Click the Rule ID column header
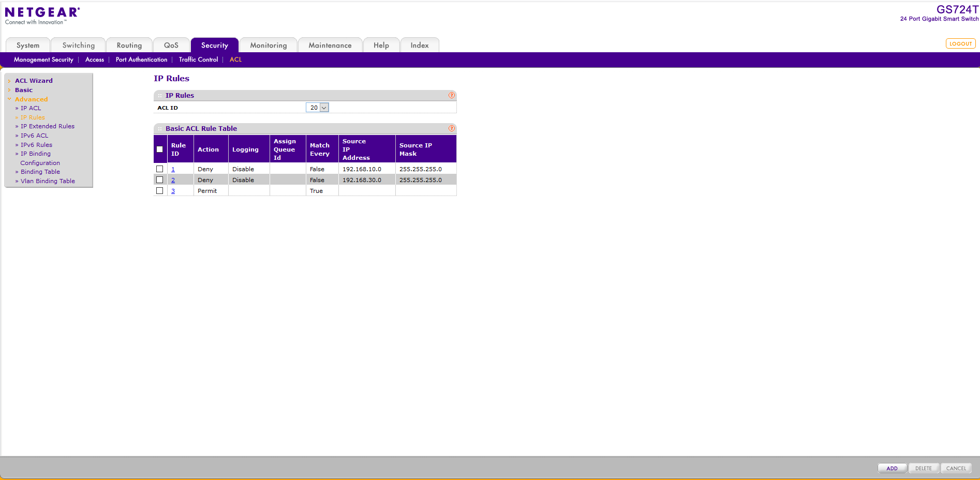This screenshot has width=980, height=480. tap(181, 149)
